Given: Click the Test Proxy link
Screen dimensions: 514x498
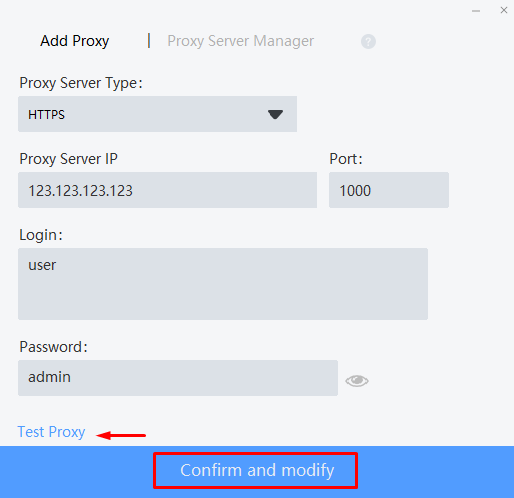Looking at the screenshot, I should point(51,432).
